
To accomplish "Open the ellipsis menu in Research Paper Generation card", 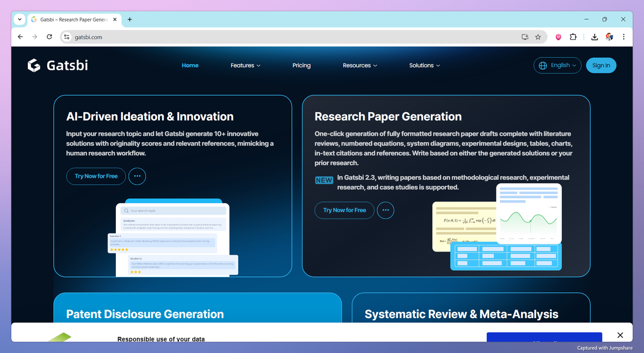I will click(385, 210).
